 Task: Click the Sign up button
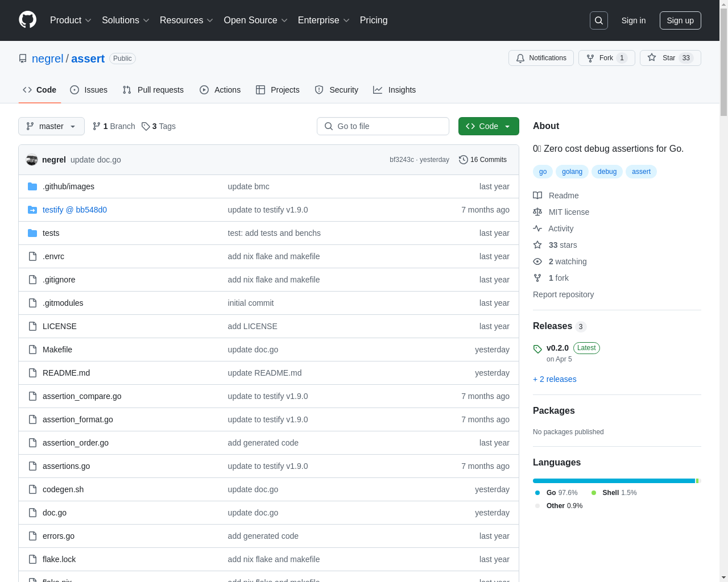(x=680, y=20)
